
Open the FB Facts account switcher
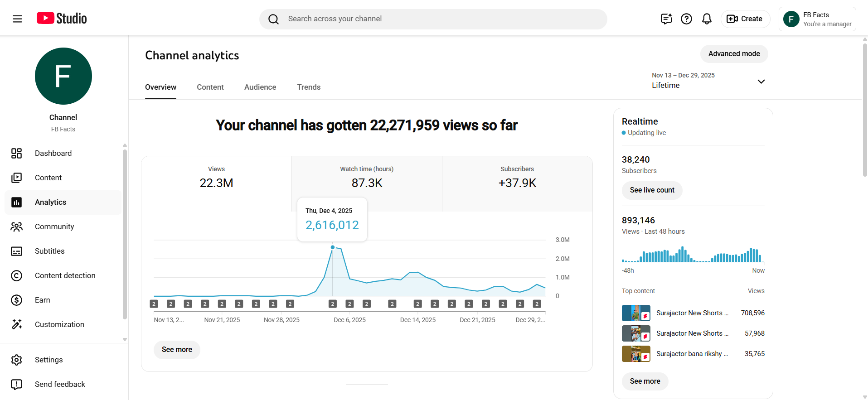(x=817, y=19)
